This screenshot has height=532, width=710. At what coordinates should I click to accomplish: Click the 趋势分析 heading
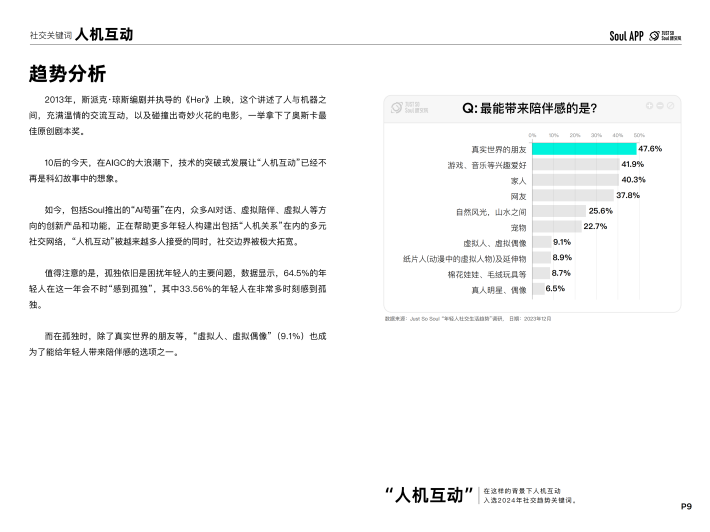coord(67,74)
